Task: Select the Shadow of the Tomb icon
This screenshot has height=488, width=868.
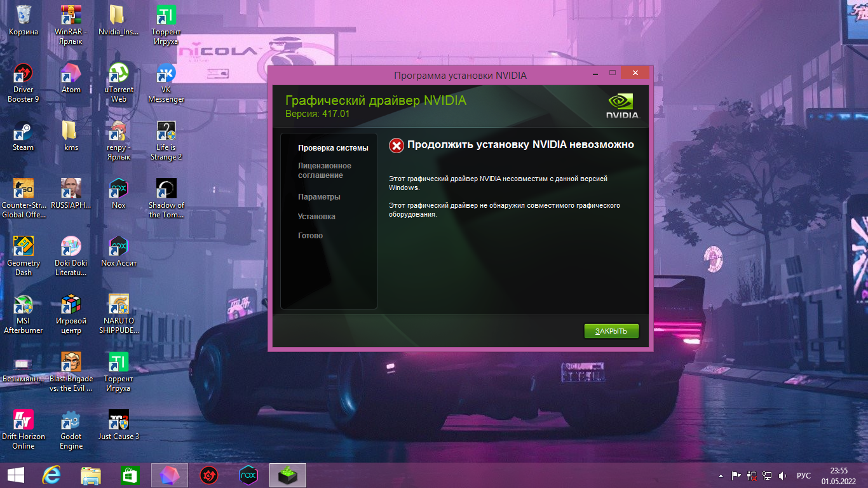Action: 166,198
